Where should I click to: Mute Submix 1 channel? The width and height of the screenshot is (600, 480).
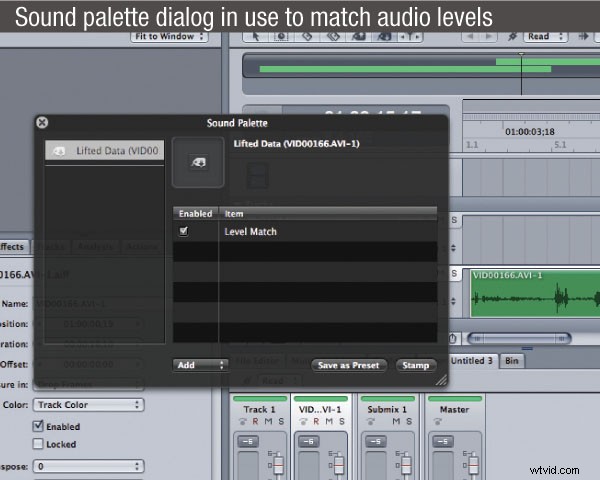pyautogui.click(x=396, y=421)
